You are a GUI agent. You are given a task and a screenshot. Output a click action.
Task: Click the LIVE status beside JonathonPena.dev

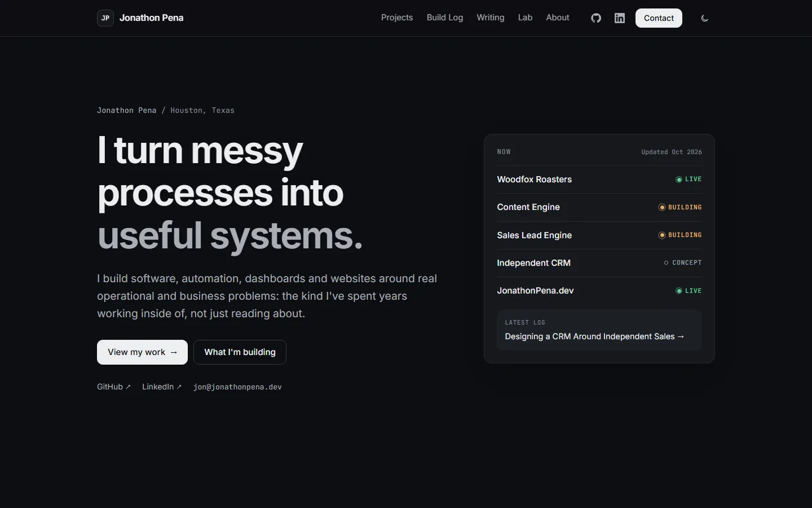click(x=689, y=291)
